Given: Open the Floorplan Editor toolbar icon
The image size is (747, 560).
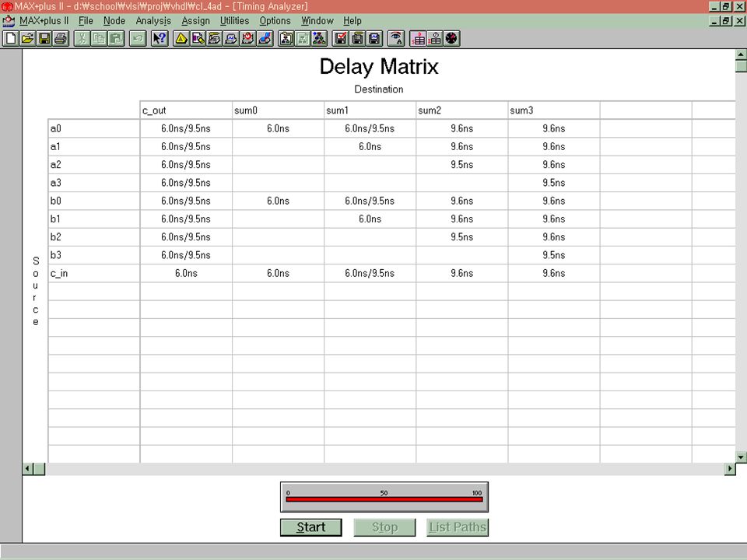Looking at the screenshot, I should coord(198,39).
